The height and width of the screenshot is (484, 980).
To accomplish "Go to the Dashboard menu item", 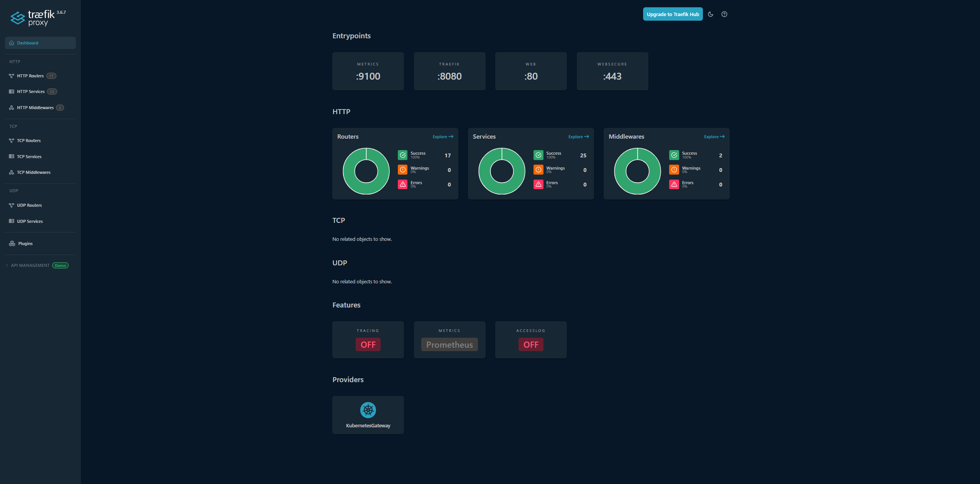I will (28, 43).
